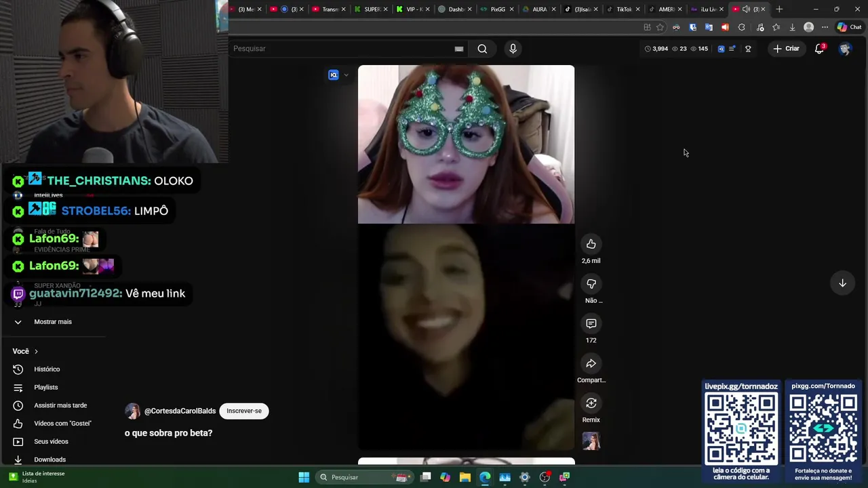Dislike the short with thumbs down
This screenshot has width=868, height=488.
coord(591,284)
